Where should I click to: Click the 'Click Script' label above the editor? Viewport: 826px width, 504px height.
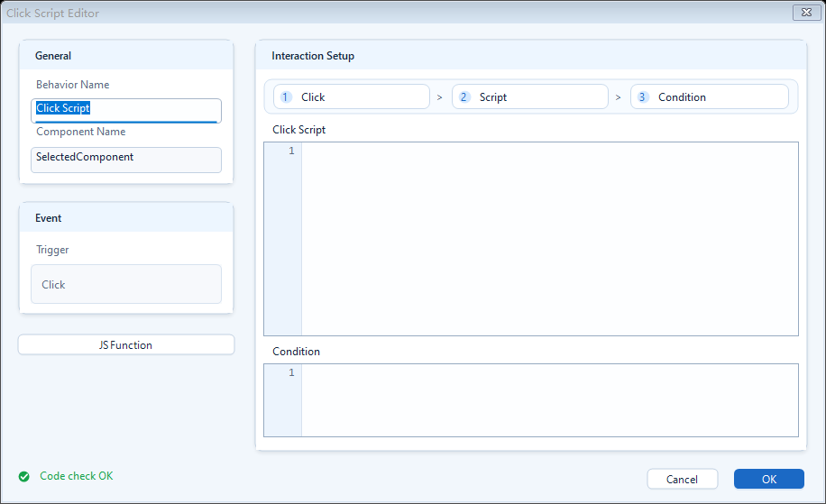pyautogui.click(x=298, y=130)
